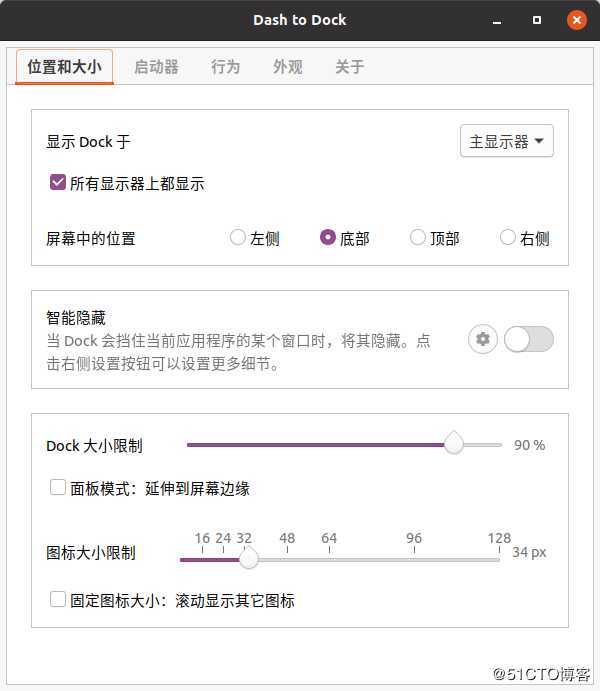
Task: Click the 16 mark on icon size slider
Action: tap(202, 539)
